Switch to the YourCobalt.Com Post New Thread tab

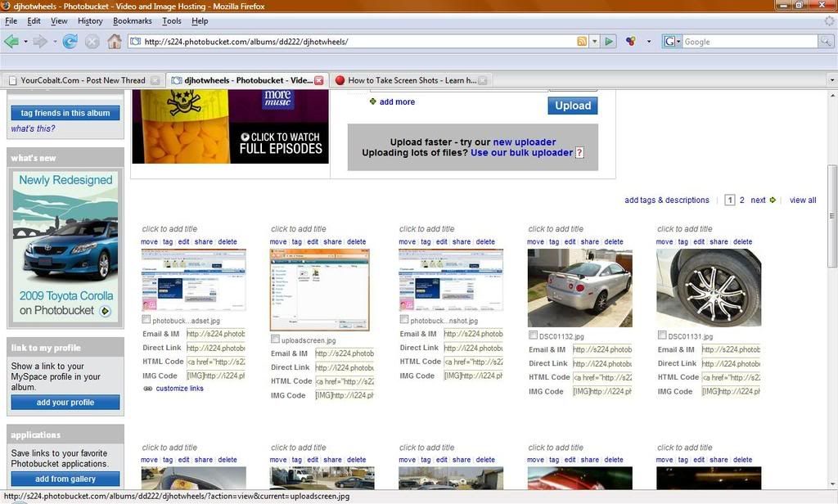83,81
